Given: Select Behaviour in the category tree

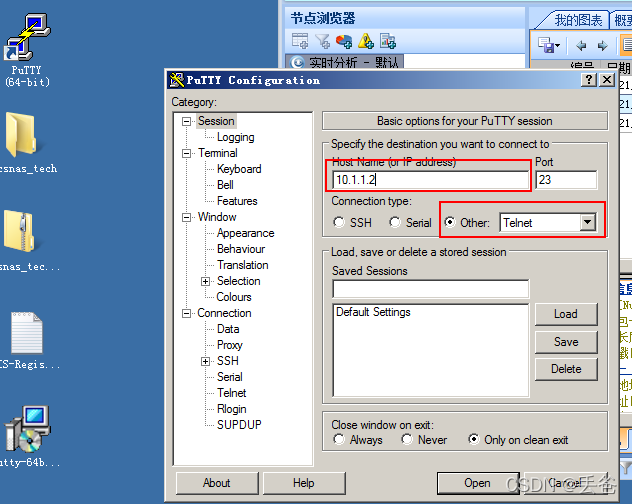Looking at the screenshot, I should pyautogui.click(x=241, y=249).
